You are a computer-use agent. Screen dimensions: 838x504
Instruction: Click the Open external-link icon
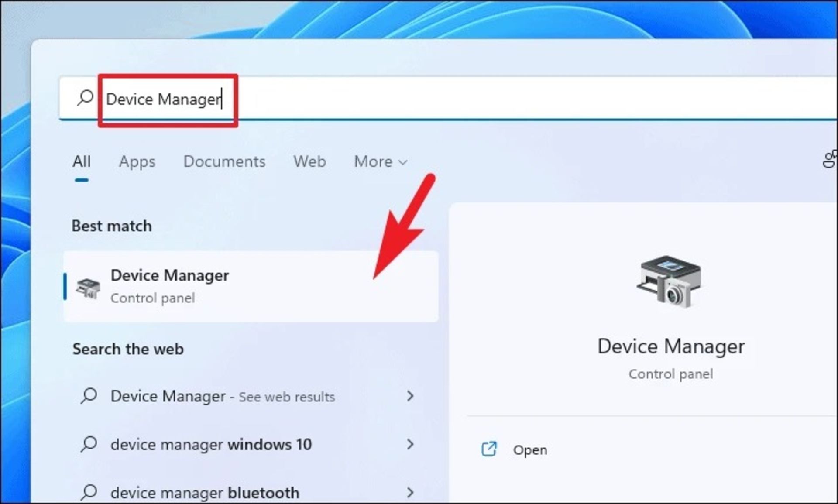click(x=488, y=449)
